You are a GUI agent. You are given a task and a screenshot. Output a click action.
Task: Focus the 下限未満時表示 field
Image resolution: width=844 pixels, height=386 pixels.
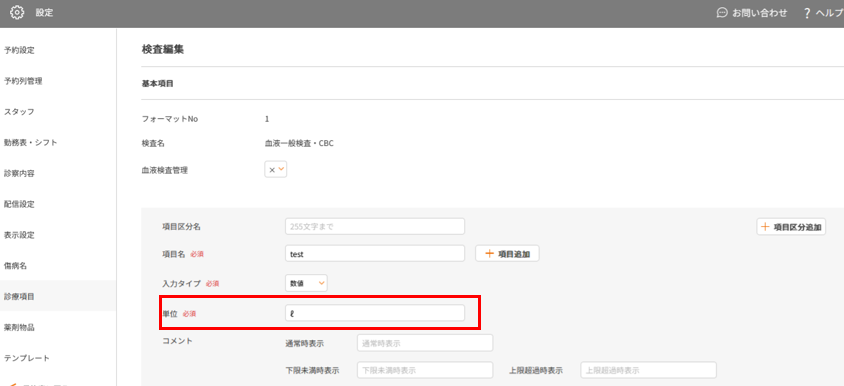[425, 370]
